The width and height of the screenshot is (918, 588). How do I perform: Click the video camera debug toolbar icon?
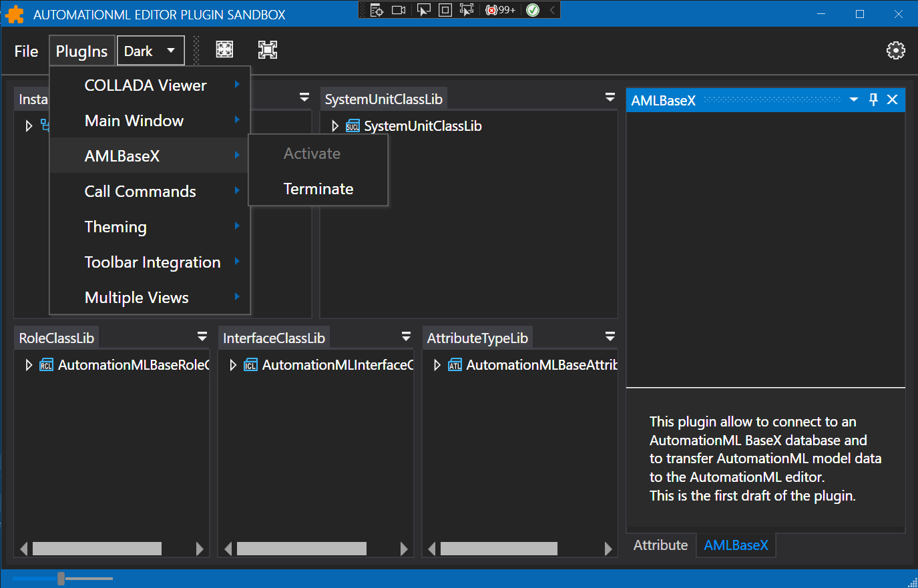(x=399, y=10)
